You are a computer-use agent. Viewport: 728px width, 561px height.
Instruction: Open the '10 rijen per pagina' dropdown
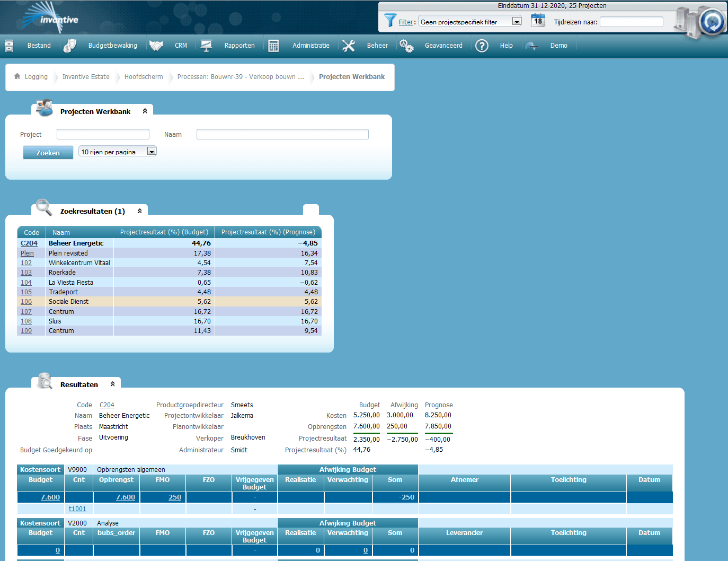pyautogui.click(x=152, y=151)
